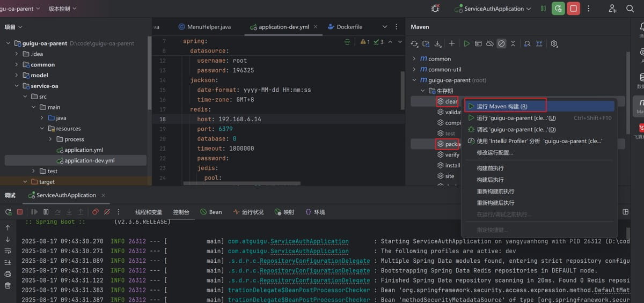Toggle soft-wrap in console side toolbar
644x303 pixels.
tap(8, 250)
